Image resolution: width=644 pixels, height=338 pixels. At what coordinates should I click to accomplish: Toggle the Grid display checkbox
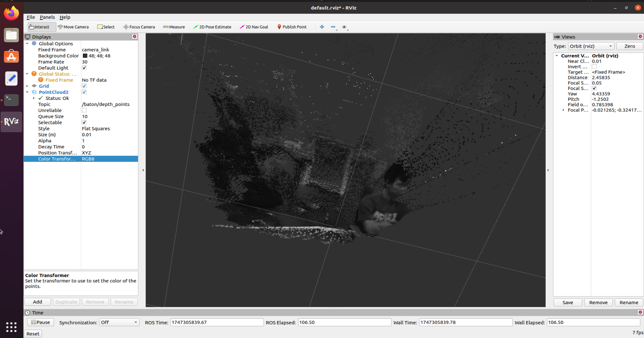point(84,86)
